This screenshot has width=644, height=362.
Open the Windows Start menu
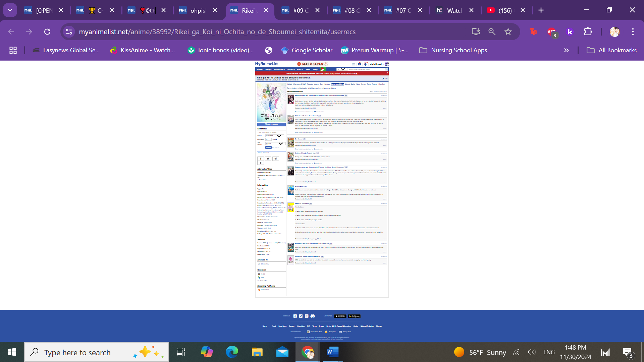click(x=12, y=352)
